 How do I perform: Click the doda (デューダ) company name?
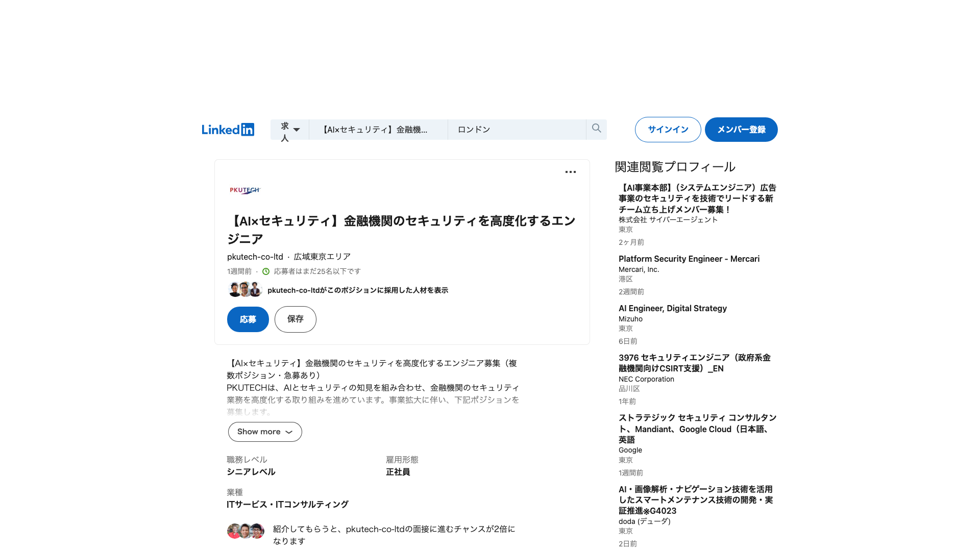[645, 521]
